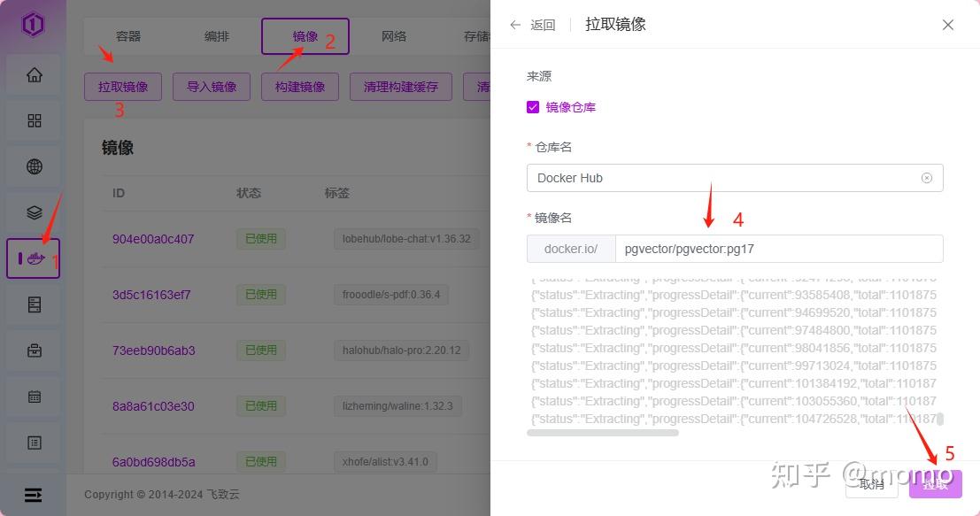Open scheduled tasks via the calendar icon
The width and height of the screenshot is (980, 516).
tap(33, 396)
